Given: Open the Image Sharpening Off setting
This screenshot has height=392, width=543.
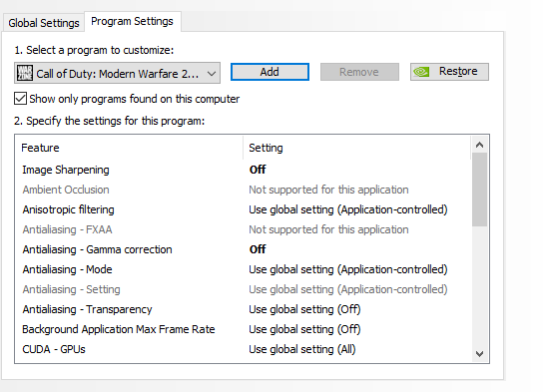Looking at the screenshot, I should [x=258, y=170].
